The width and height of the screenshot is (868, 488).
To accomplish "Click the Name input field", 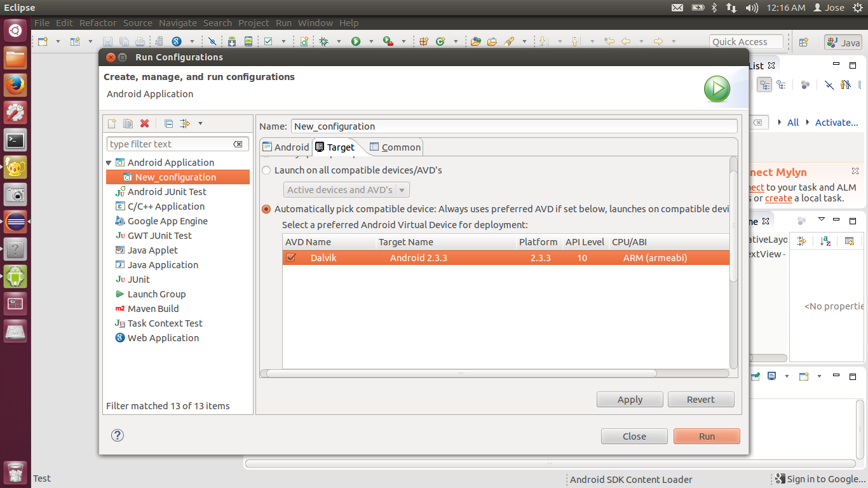I will click(514, 126).
